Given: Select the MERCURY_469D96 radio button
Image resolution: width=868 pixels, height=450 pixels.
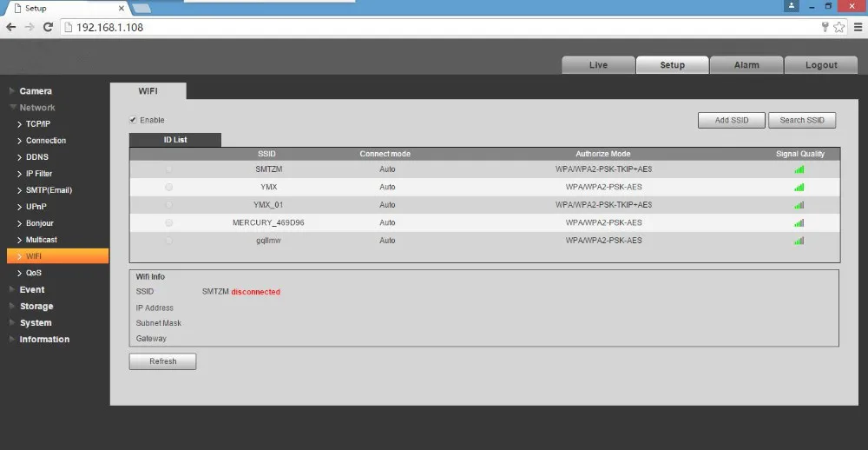Looking at the screenshot, I should [169, 222].
